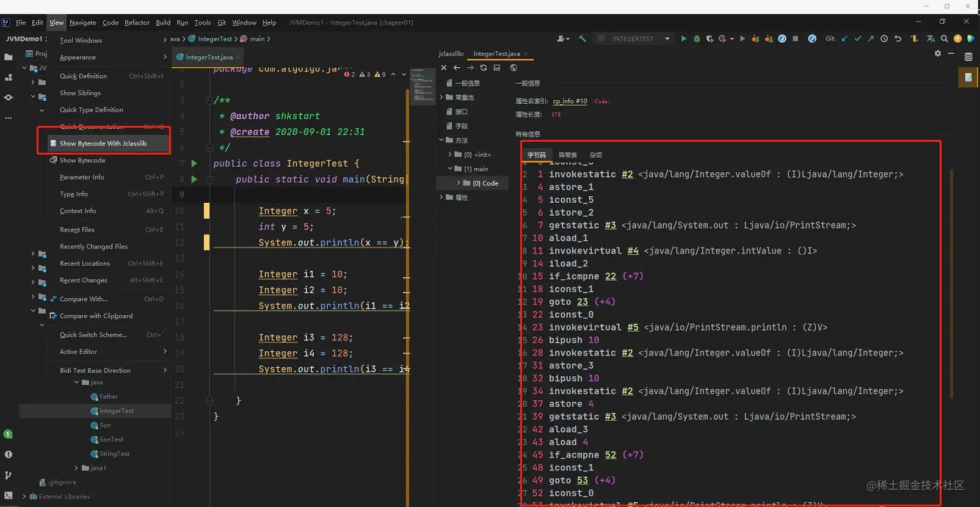The image size is (980, 507).
Task: Run the program with the green Run icon
Action: tap(683, 38)
